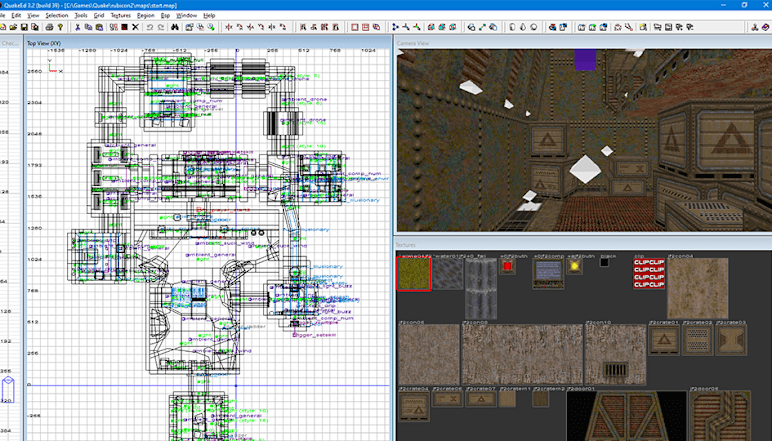Select the computer screen texture thumbnail

coord(548,274)
